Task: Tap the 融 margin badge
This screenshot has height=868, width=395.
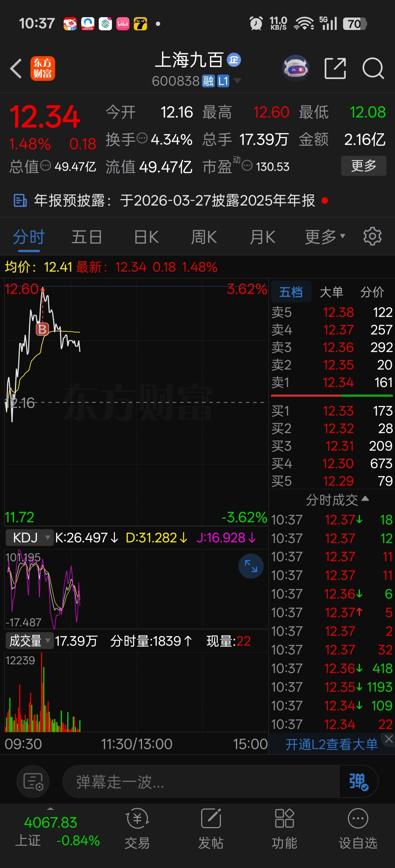Action: (x=208, y=81)
